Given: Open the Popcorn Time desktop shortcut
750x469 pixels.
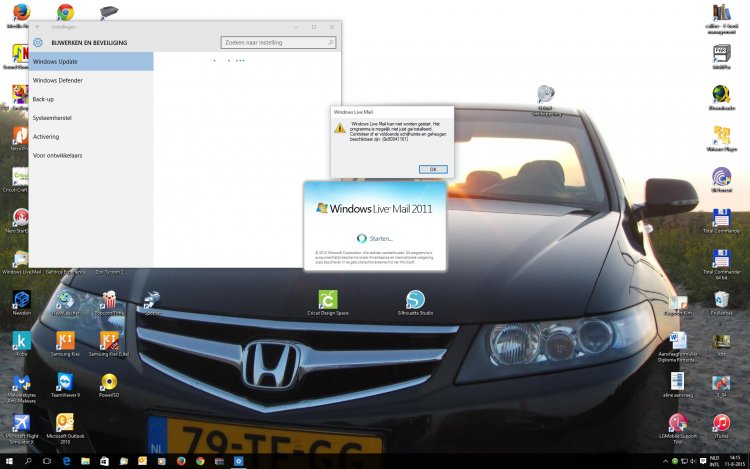Looking at the screenshot, I should [109, 300].
